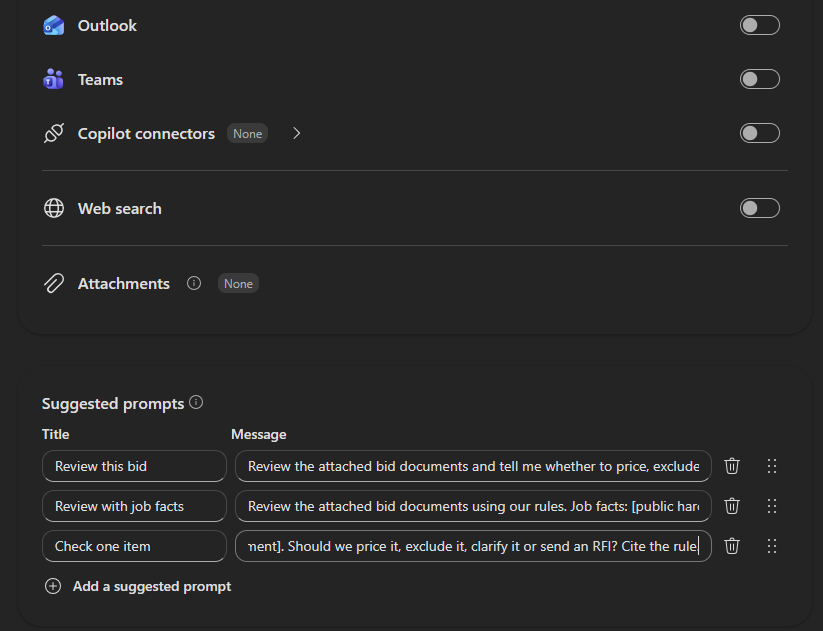Screen dimensions: 823x631
Task: Click the Copilot connectors plug icon
Action: [54, 133]
